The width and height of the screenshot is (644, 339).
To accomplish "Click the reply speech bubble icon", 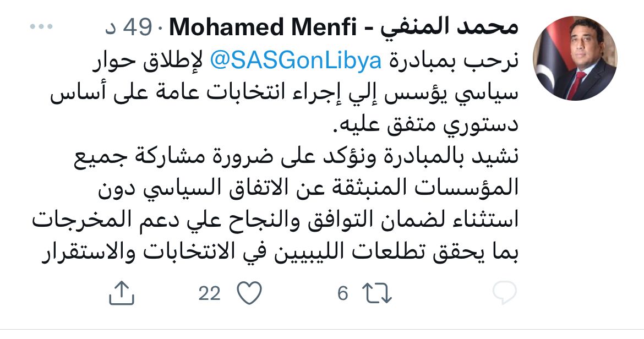I will click(504, 293).
